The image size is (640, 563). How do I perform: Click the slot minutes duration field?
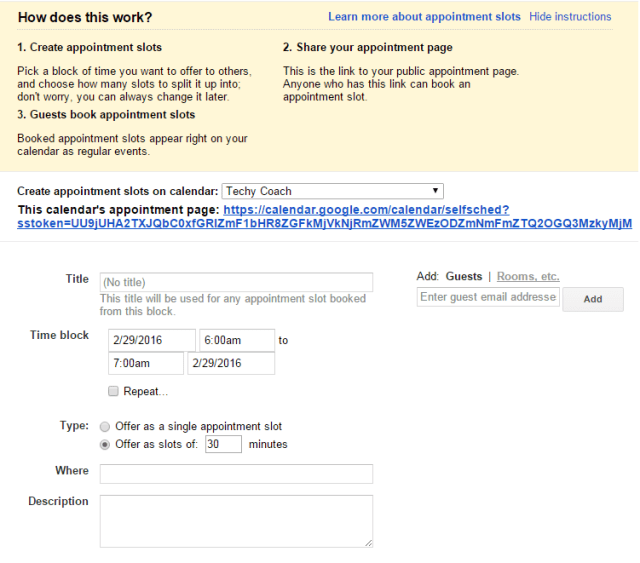pyautogui.click(x=223, y=444)
